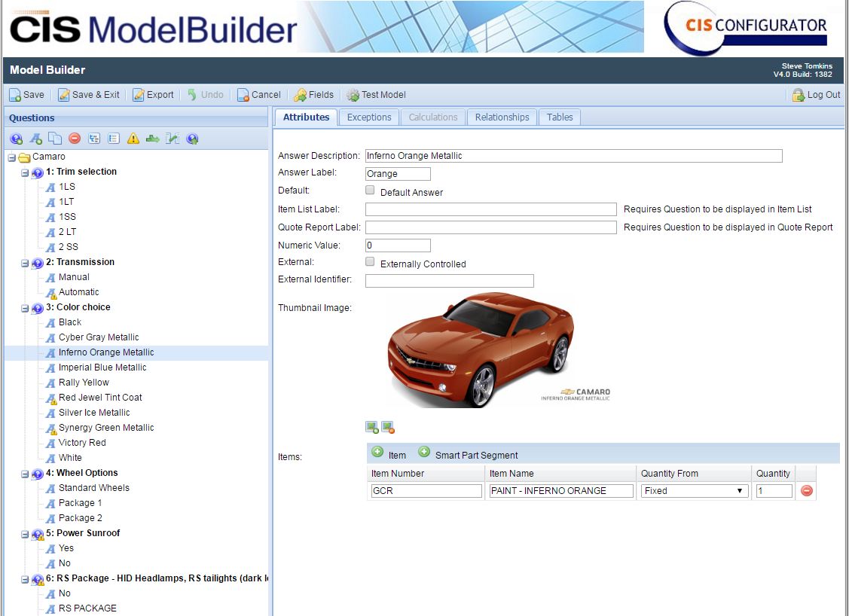Click the remove thumbnail image icon

[388, 428]
